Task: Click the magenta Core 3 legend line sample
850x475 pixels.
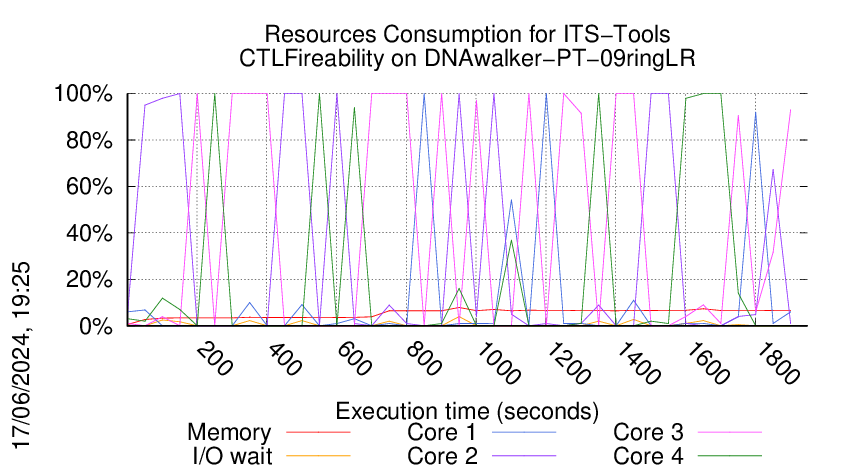Action: click(730, 432)
